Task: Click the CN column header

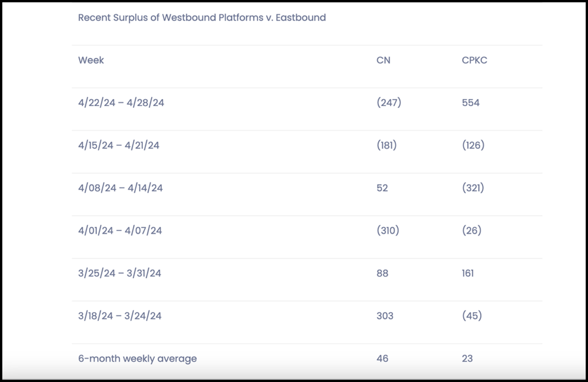Action: coord(383,60)
